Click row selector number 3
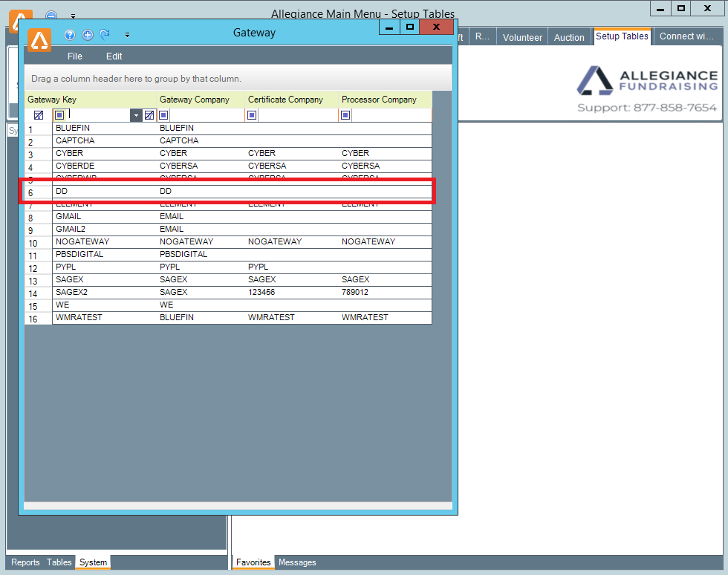Image resolution: width=728 pixels, height=575 pixels. (38, 155)
